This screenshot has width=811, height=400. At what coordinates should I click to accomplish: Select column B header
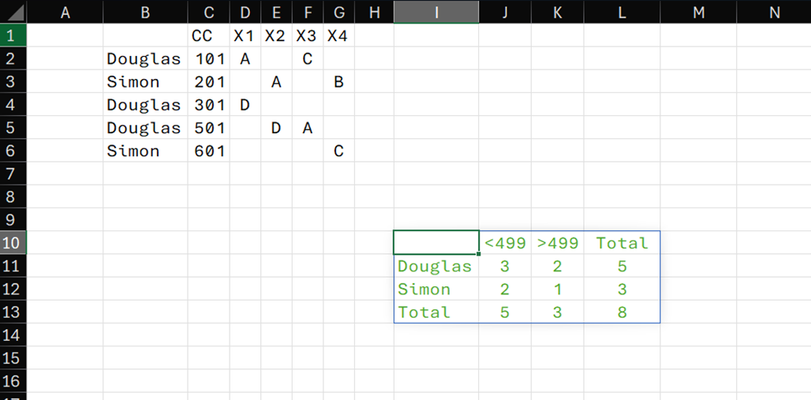point(145,11)
